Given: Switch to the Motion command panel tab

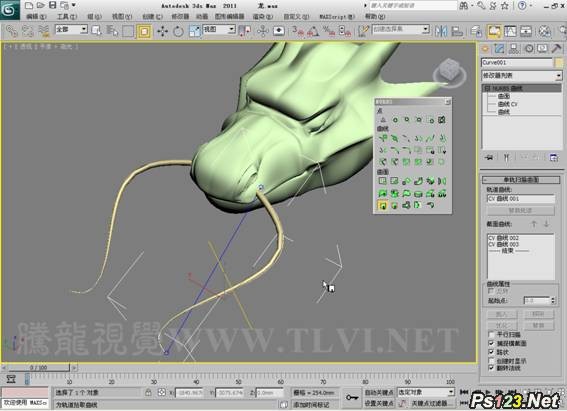Looking at the screenshot, I should tap(529, 48).
